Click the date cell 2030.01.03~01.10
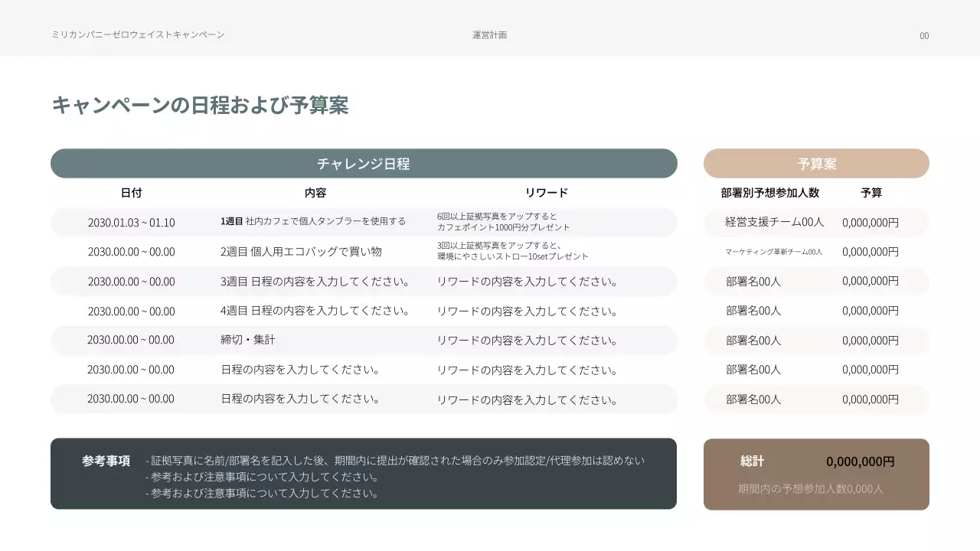The height and width of the screenshot is (551, 980). (132, 222)
